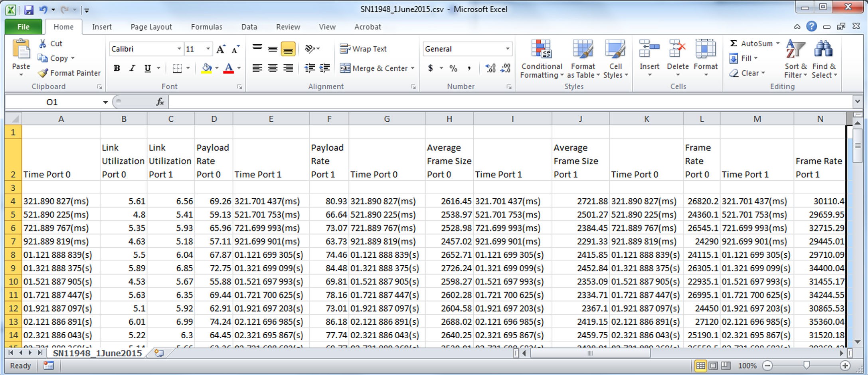The image size is (868, 375).
Task: Toggle bold formatting
Action: click(117, 68)
